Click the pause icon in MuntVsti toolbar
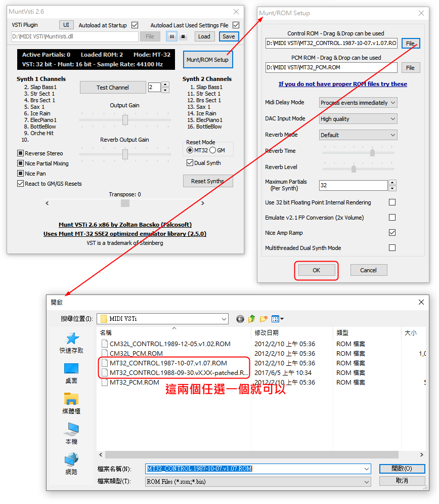The width and height of the screenshot is (439, 504). (171, 36)
